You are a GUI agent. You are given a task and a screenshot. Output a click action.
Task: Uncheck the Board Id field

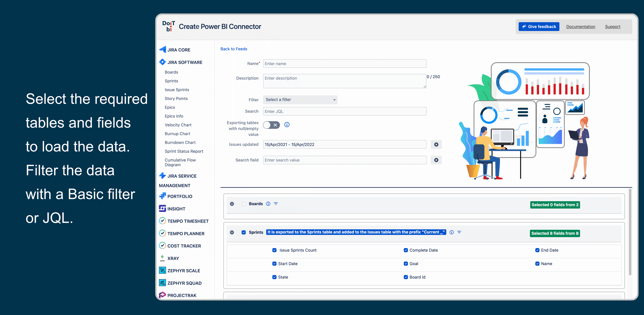pos(406,277)
